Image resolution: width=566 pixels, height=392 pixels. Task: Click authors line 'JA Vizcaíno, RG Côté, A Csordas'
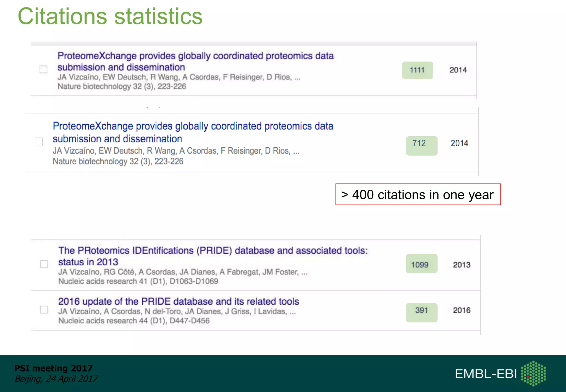183,272
